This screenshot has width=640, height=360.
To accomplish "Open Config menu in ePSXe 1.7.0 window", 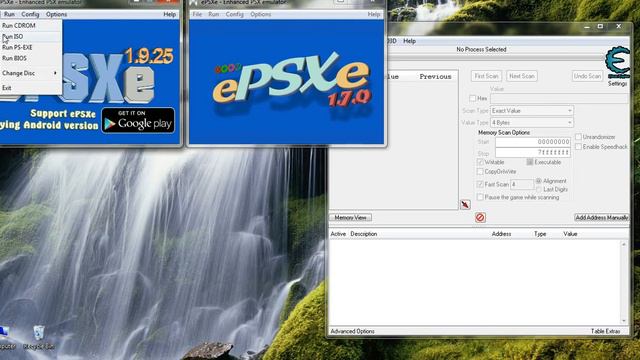I will click(235, 14).
